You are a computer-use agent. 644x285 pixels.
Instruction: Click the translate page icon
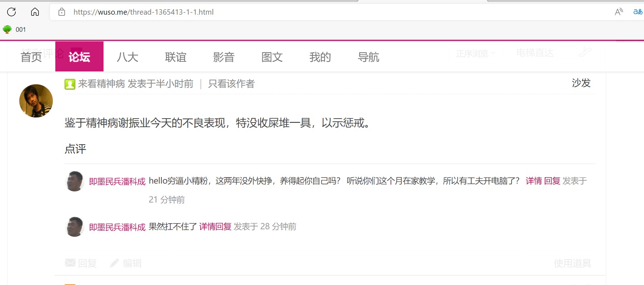point(638,12)
